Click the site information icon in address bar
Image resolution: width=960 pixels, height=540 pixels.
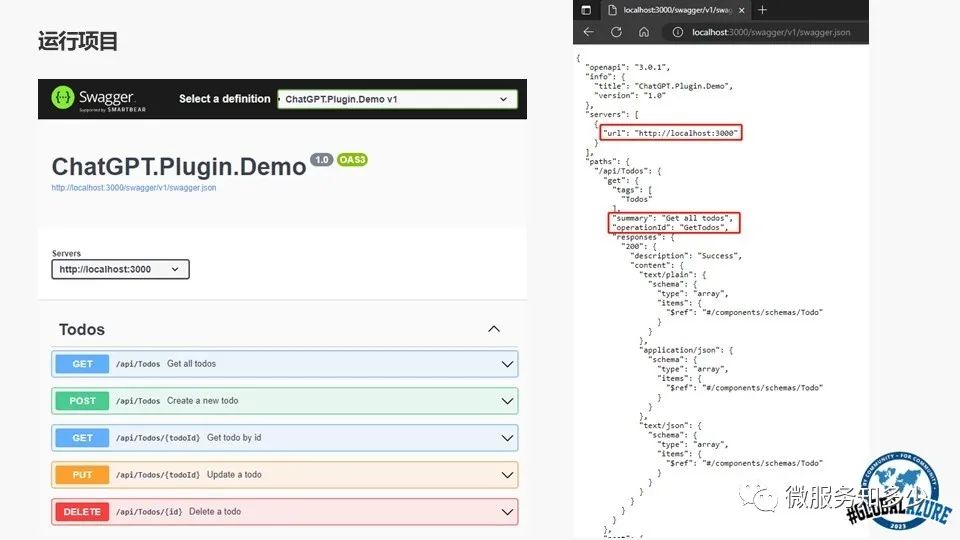[678, 32]
